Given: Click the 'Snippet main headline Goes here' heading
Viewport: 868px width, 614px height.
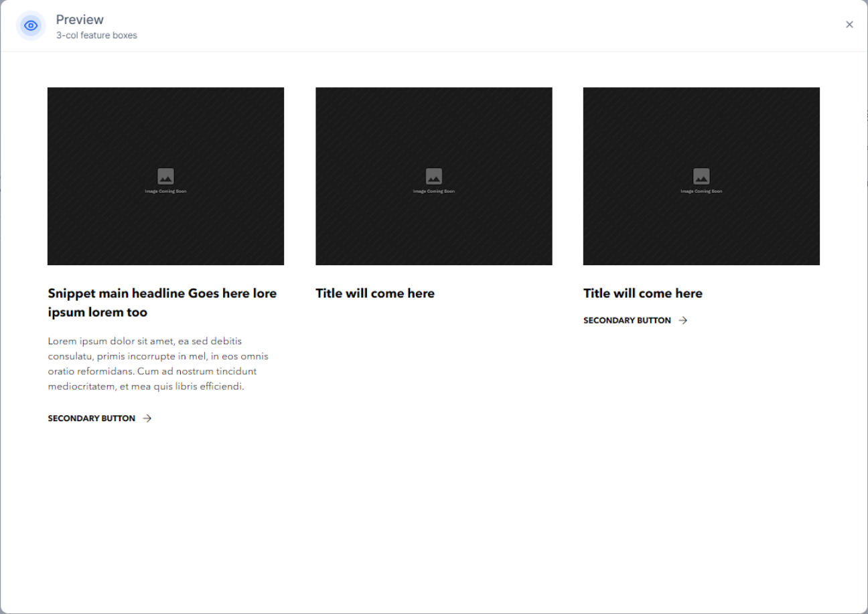Looking at the screenshot, I should 162,303.
